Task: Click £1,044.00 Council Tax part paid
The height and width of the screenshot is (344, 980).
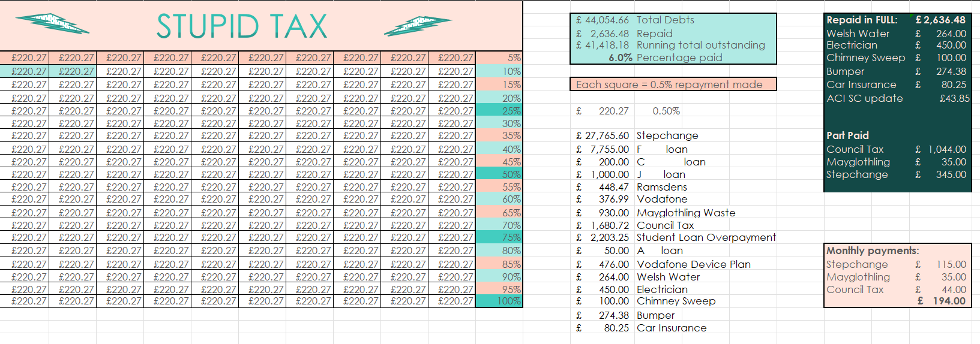Action: click(940, 149)
